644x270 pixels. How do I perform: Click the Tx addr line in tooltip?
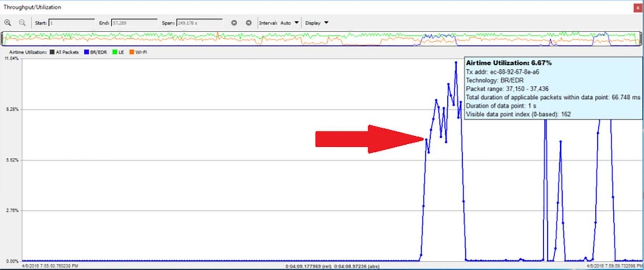click(503, 72)
